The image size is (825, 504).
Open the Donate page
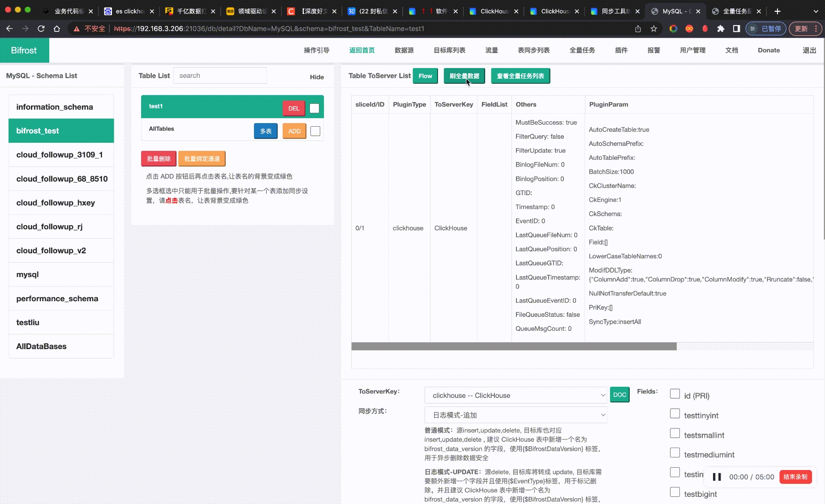tap(769, 50)
